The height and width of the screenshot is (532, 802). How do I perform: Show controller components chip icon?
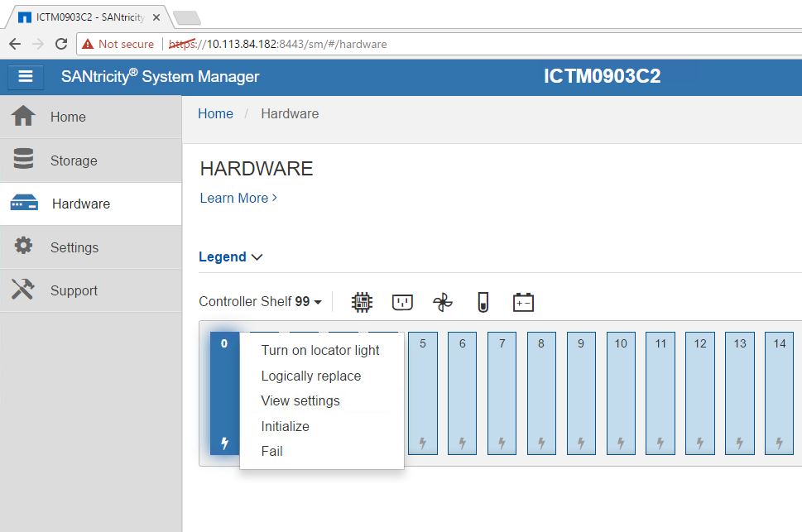click(363, 302)
